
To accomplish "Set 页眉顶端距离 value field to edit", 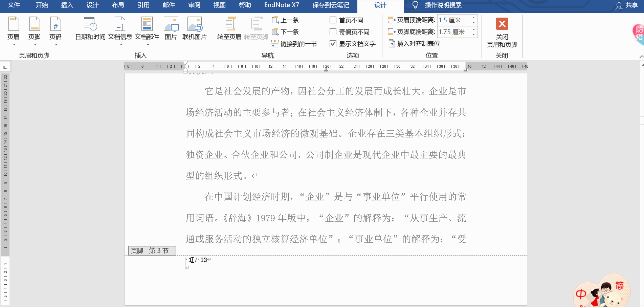I will click(x=450, y=20).
